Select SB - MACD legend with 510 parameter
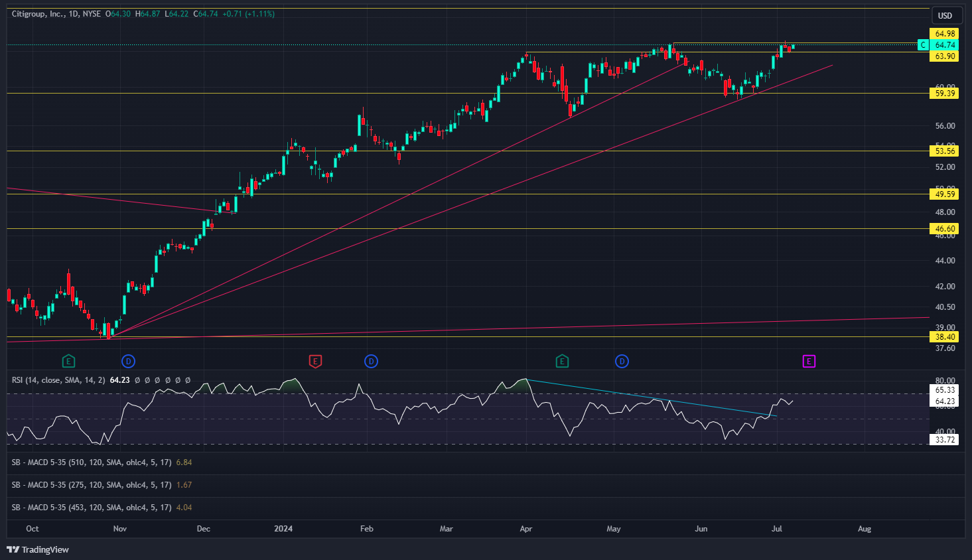 [92, 462]
